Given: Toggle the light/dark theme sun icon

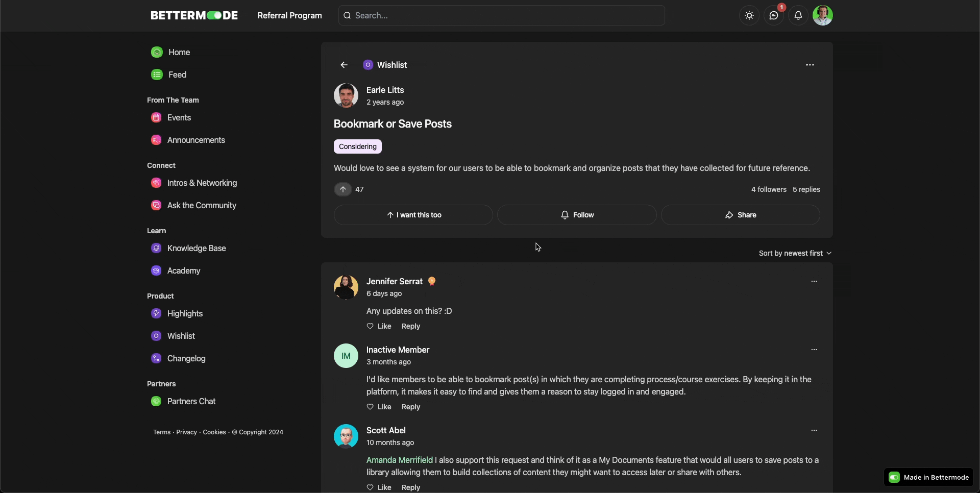Looking at the screenshot, I should [749, 16].
